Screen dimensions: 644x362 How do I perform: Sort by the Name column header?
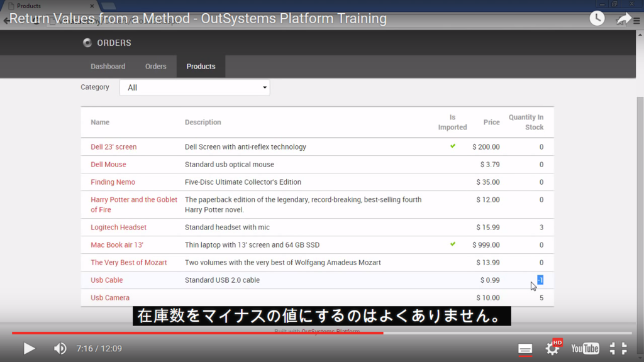(100, 123)
